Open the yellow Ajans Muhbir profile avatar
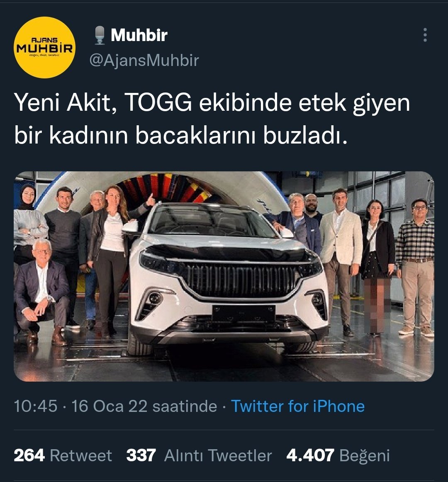Viewport: 448px width, 482px height. click(x=45, y=47)
